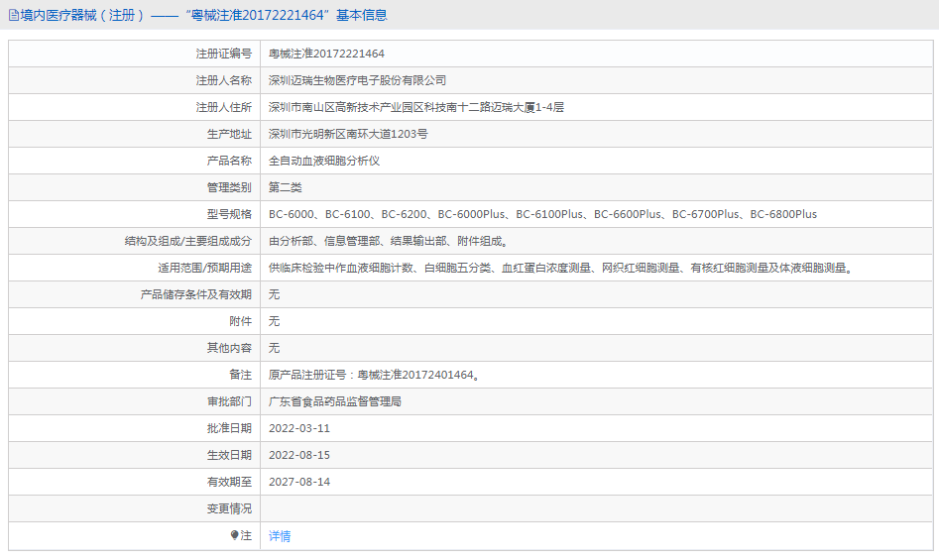Select effective date 2022-08-15
Viewport: 939px width, 560px height.
click(x=298, y=455)
